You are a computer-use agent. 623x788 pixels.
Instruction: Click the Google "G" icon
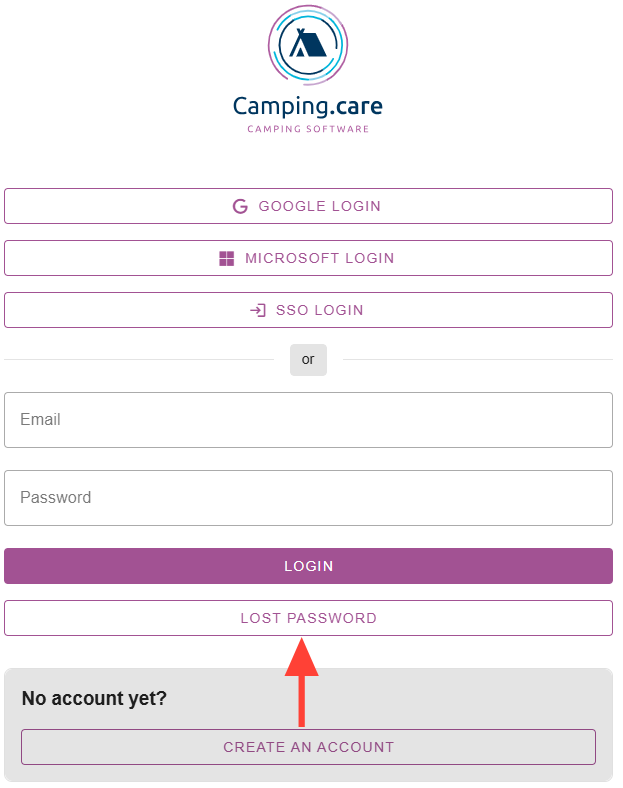click(x=240, y=207)
